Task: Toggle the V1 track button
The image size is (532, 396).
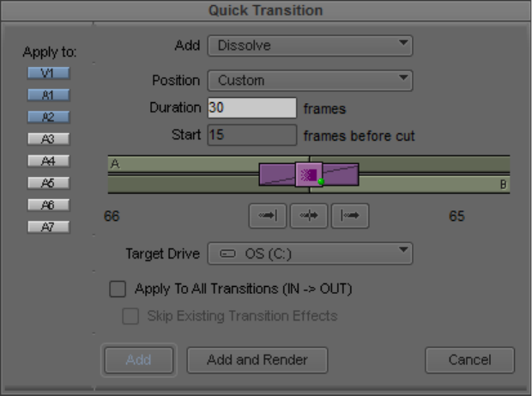Action: coord(49,73)
